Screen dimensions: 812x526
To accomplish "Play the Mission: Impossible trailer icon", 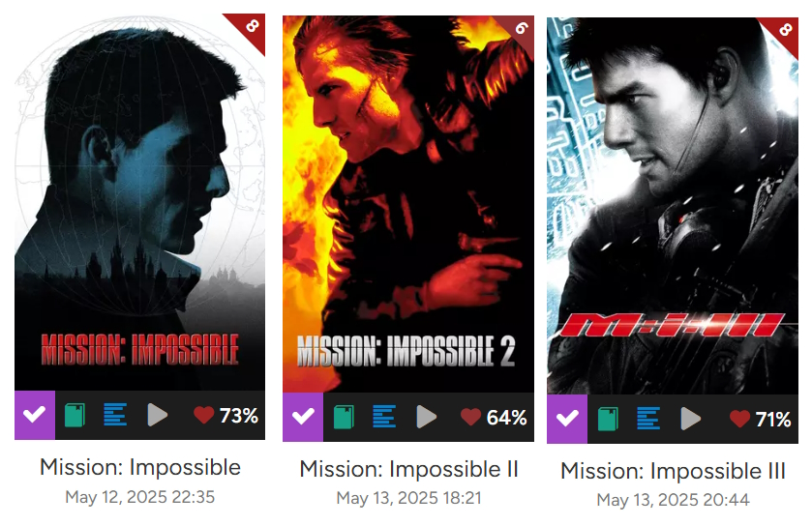I will tap(158, 416).
